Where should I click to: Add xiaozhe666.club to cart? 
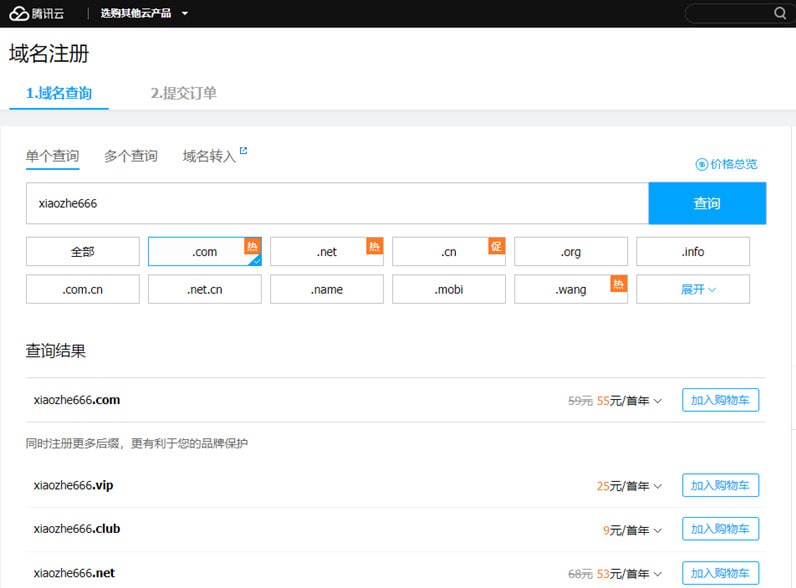pos(720,529)
